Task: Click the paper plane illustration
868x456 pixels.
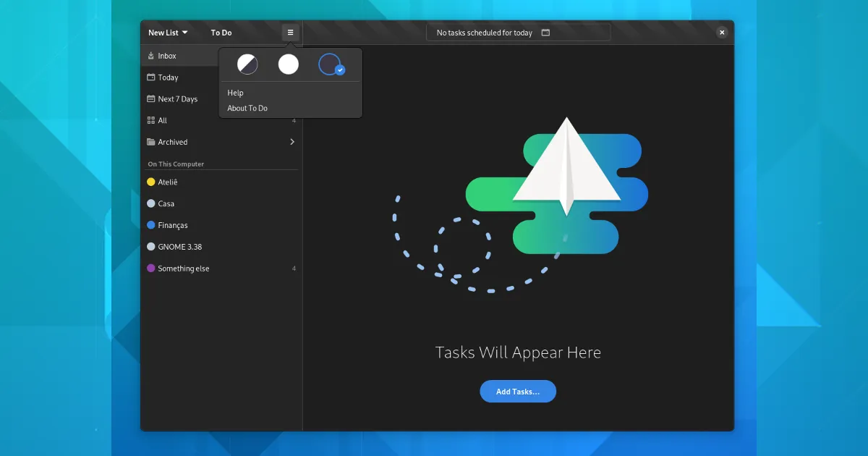Action: (566, 166)
